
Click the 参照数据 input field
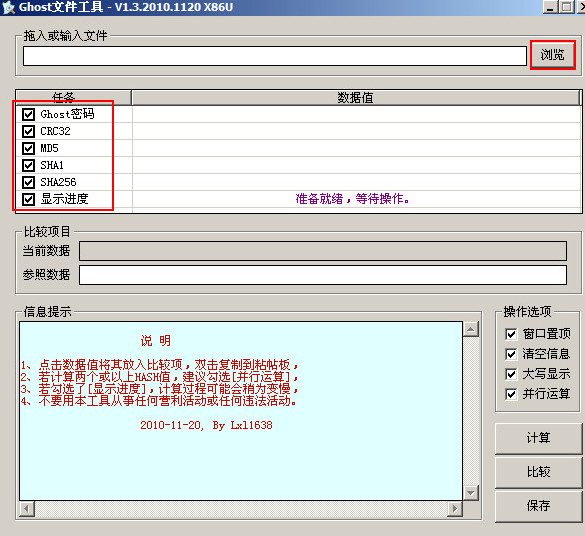[x=323, y=275]
